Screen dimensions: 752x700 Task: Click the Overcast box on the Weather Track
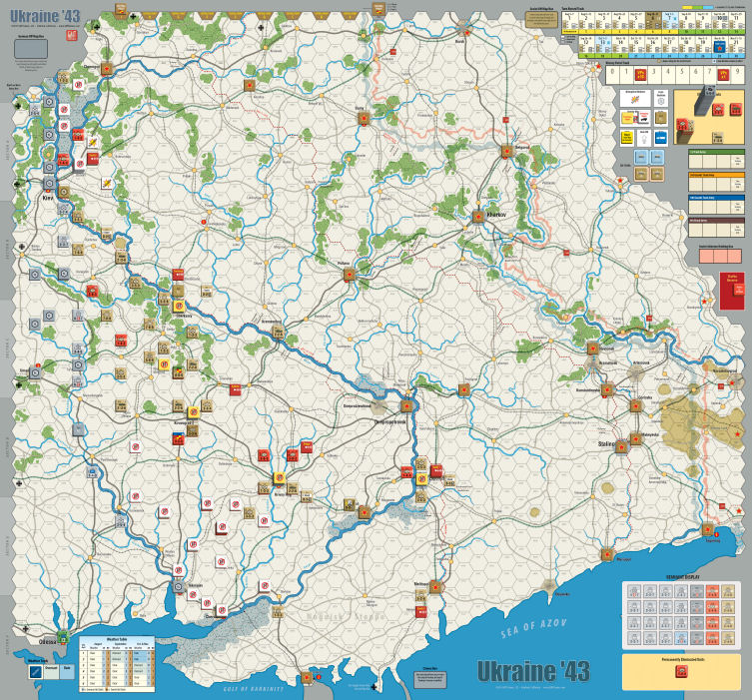(x=52, y=672)
